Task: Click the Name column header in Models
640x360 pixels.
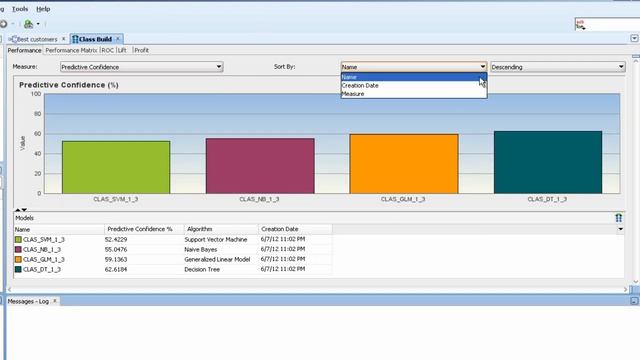Action: point(59,229)
